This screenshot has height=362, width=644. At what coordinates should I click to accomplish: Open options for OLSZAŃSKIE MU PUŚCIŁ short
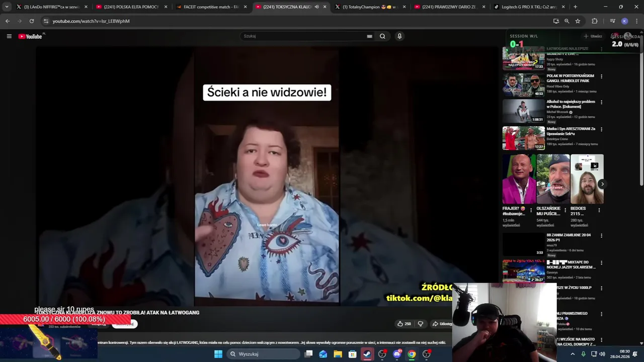565,210
